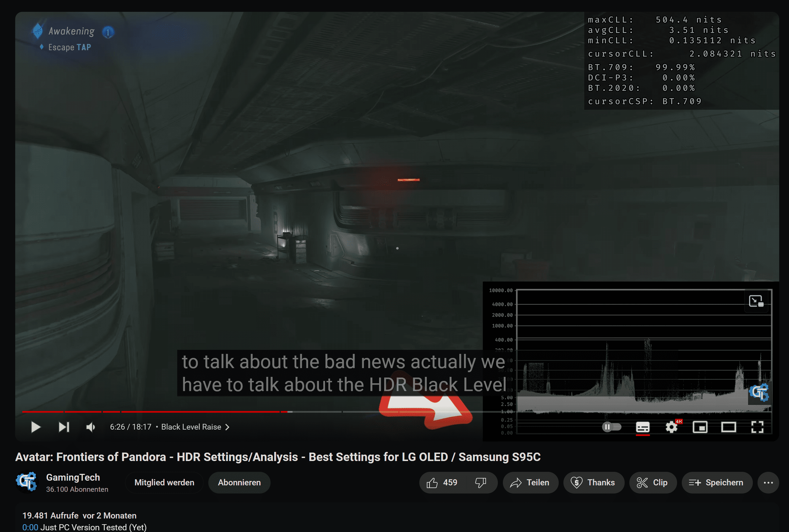
Task: Click Abonnieren to subscribe
Action: 239,482
